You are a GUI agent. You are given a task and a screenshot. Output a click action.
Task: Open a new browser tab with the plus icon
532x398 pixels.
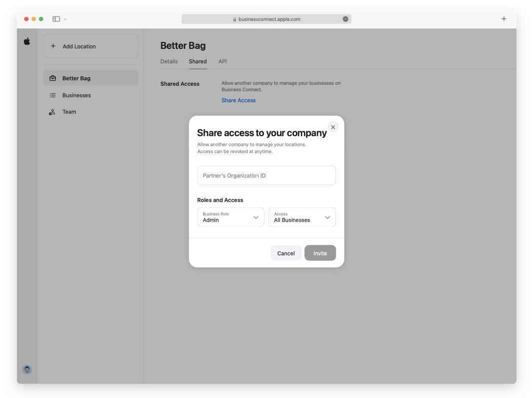[504, 18]
